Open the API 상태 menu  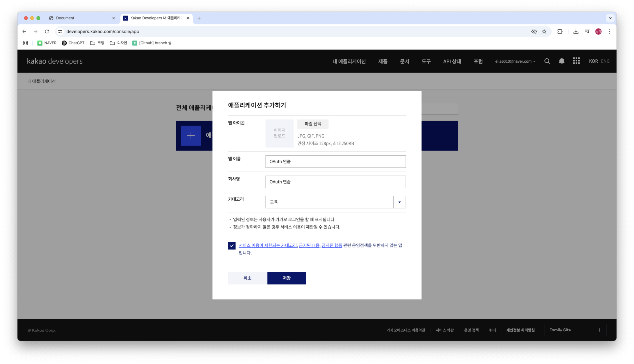click(x=452, y=61)
